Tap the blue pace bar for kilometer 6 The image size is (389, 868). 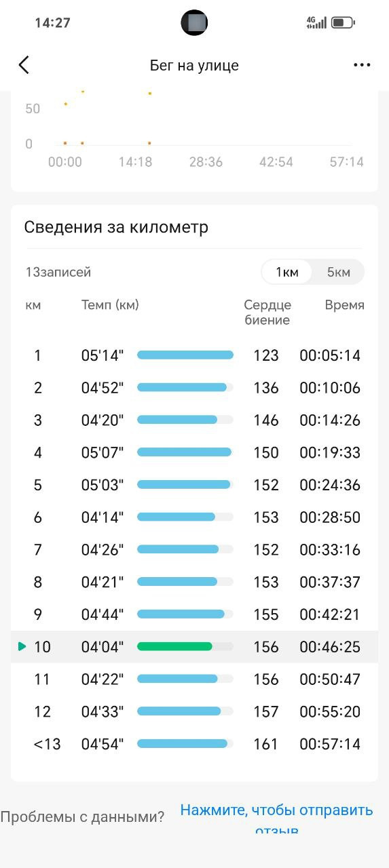[176, 517]
